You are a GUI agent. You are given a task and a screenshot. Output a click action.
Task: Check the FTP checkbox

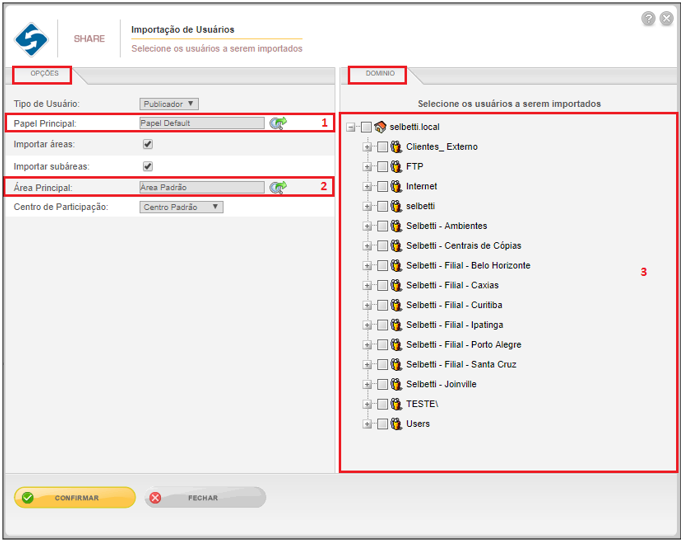point(382,166)
